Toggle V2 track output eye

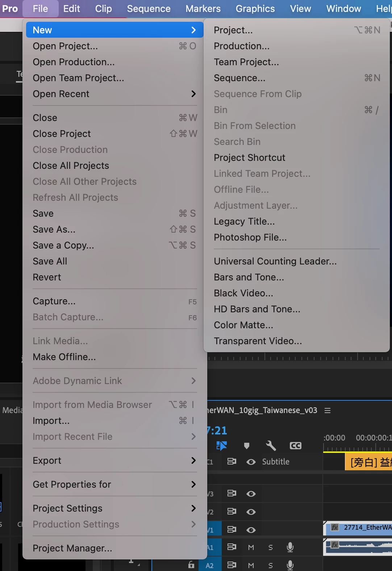point(251,512)
